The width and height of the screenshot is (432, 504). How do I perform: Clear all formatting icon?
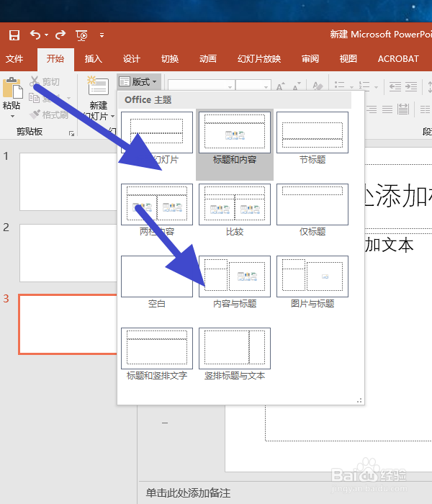(x=318, y=86)
